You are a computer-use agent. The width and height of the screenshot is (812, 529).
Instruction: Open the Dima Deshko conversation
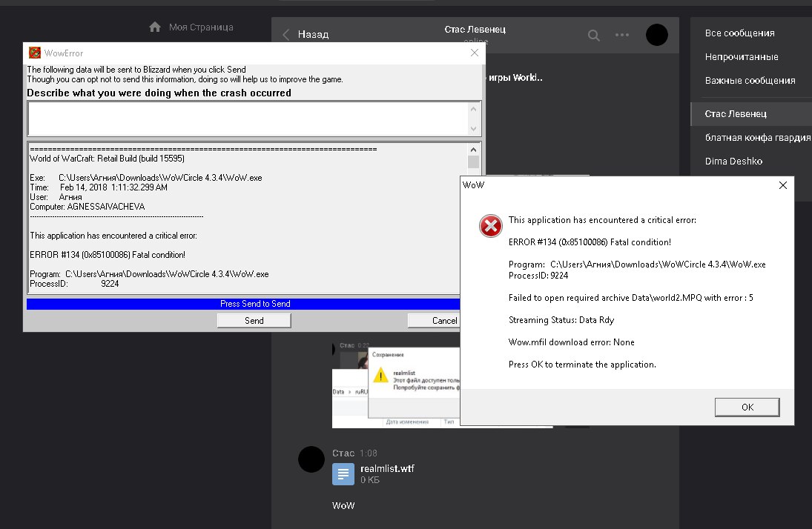733,161
